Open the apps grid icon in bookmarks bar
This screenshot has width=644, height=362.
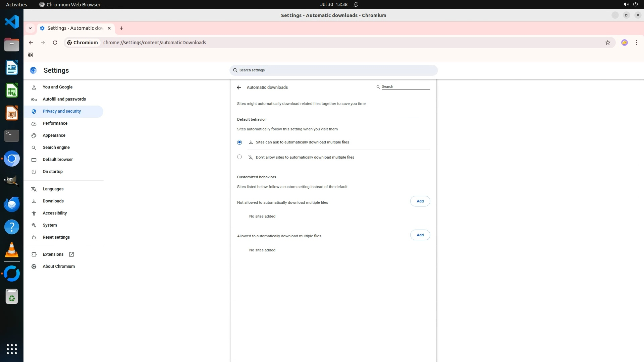tap(30, 55)
